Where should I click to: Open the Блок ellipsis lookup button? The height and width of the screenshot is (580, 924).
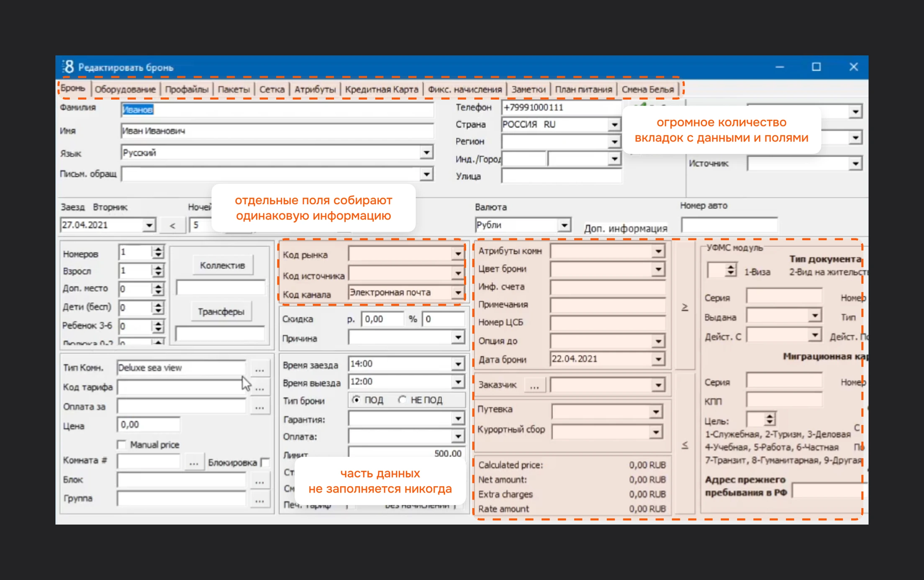pyautogui.click(x=259, y=481)
